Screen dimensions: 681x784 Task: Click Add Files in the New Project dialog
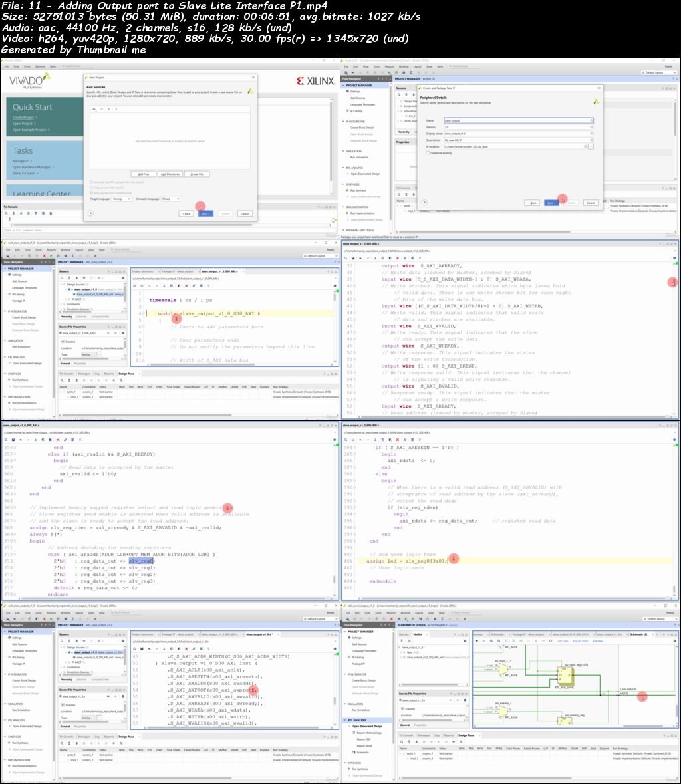(x=143, y=174)
